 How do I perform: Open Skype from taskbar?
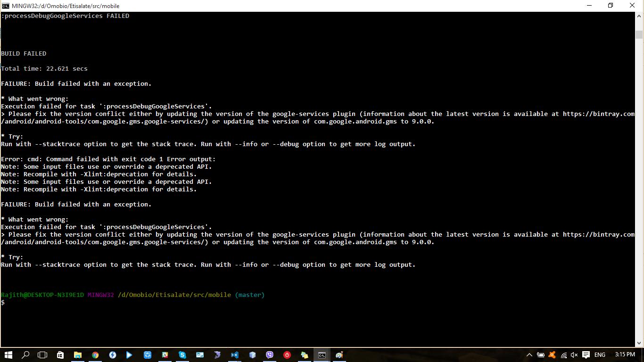[182, 355]
